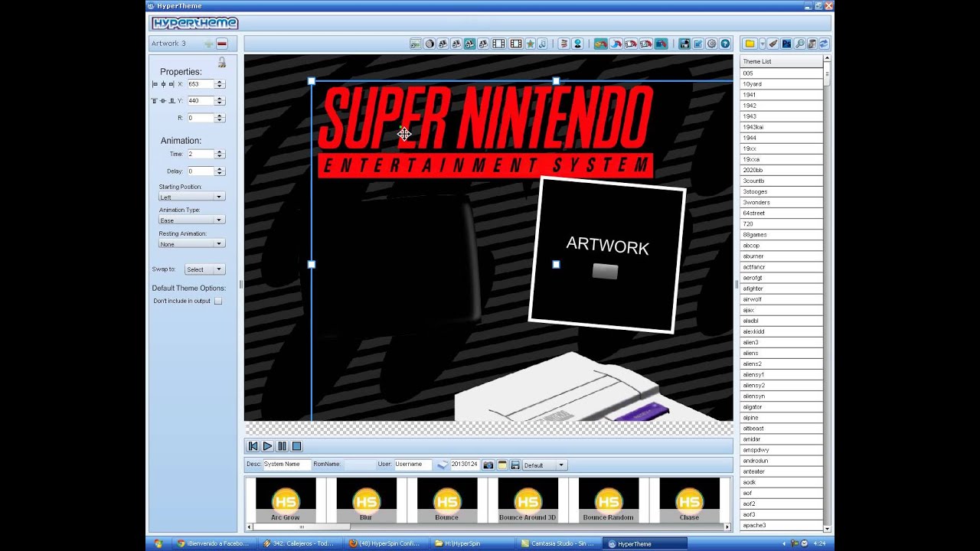Click the floppy save icon beside Default
The image size is (980, 551).
coord(515,465)
